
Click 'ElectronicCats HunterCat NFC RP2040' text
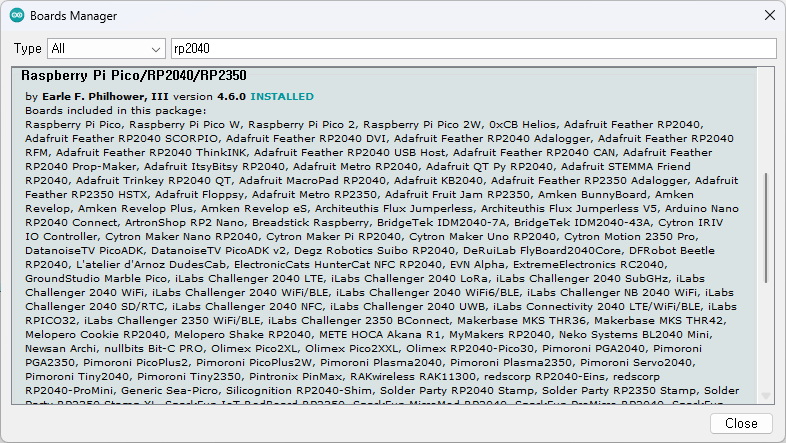coord(338,265)
